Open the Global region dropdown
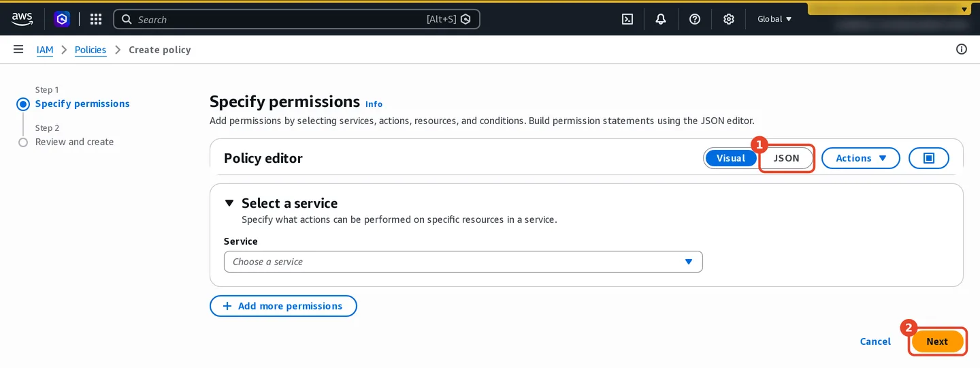This screenshot has height=368, width=980. (x=774, y=19)
